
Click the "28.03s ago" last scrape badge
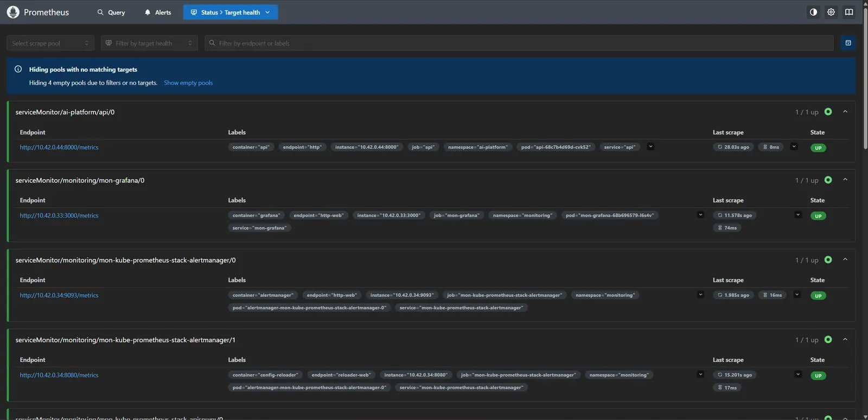tap(733, 147)
